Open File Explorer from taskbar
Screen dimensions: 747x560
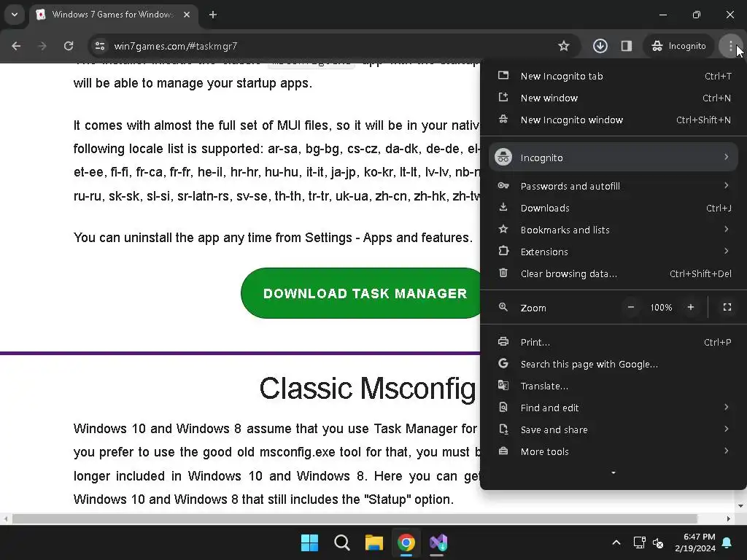click(374, 542)
